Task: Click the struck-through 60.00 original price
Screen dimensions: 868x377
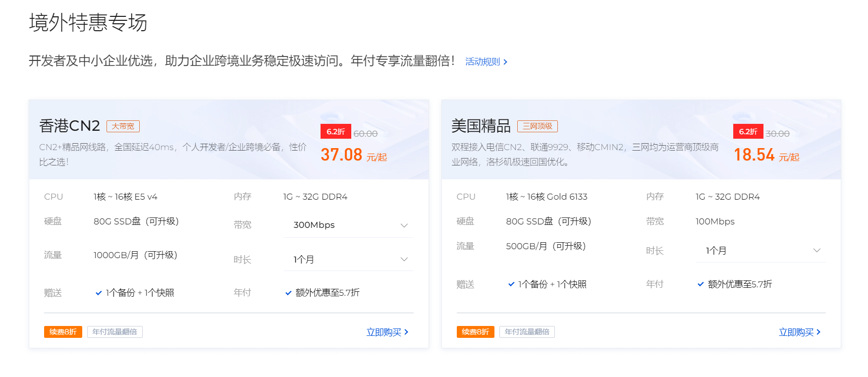Action: [x=366, y=134]
